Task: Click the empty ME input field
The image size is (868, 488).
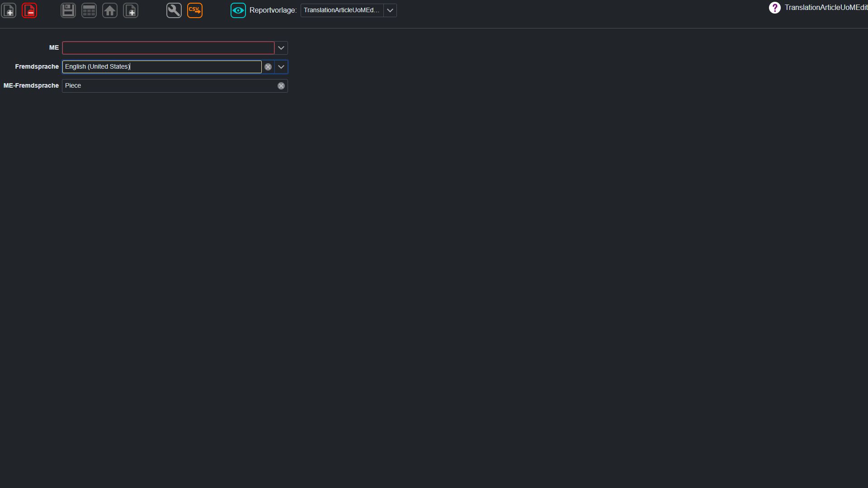Action: pos(168,48)
